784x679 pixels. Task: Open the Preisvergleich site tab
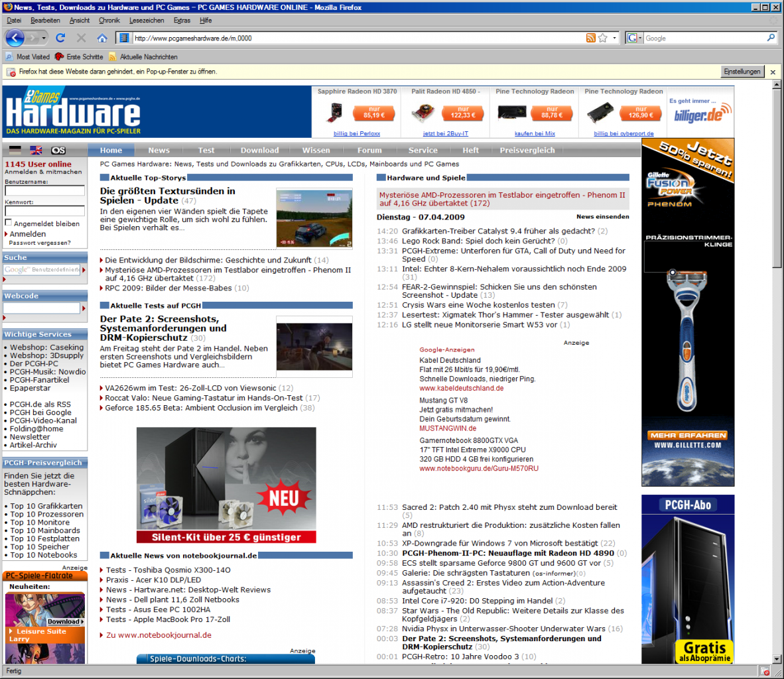(527, 150)
